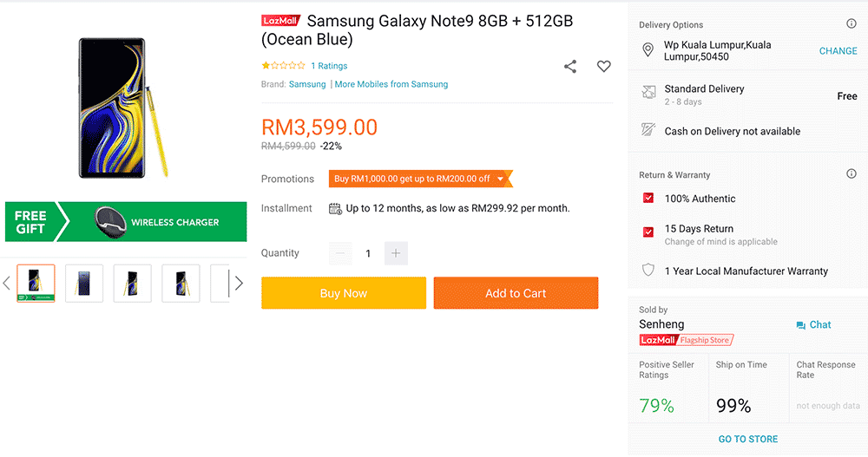Add product to wishlist heart icon
The width and height of the screenshot is (868, 457).
pos(603,67)
